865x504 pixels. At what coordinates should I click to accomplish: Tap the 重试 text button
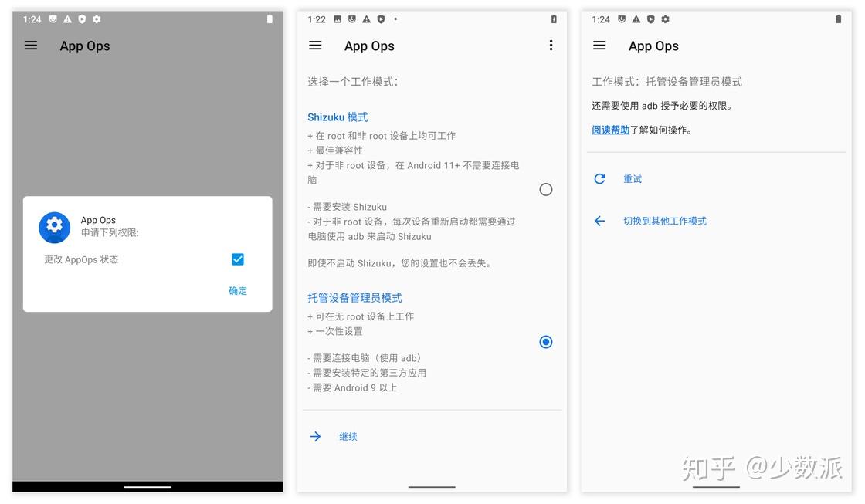click(x=633, y=178)
